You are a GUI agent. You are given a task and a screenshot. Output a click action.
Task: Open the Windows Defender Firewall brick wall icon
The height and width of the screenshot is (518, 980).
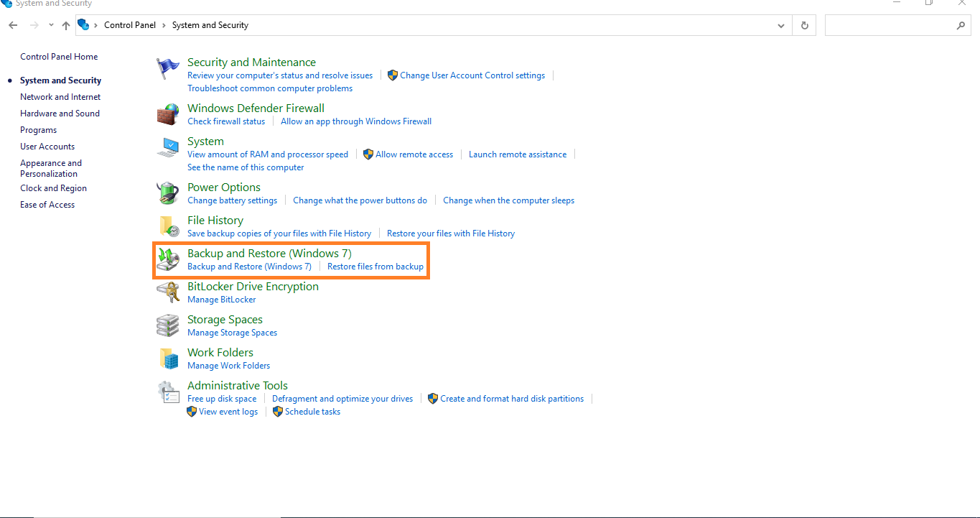tap(167, 115)
